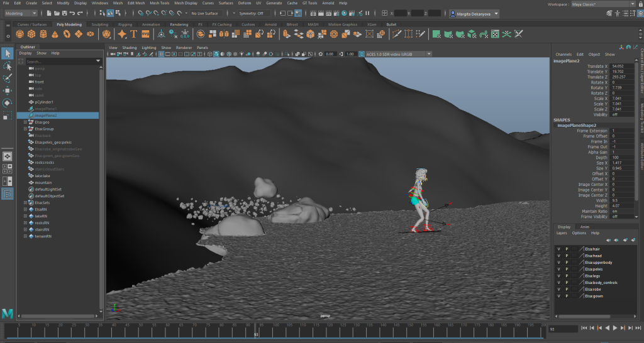Screen dimensions: 644x343
Task: Open the ACES 1.0 SDR-video view transform dropdown
Action: point(398,54)
